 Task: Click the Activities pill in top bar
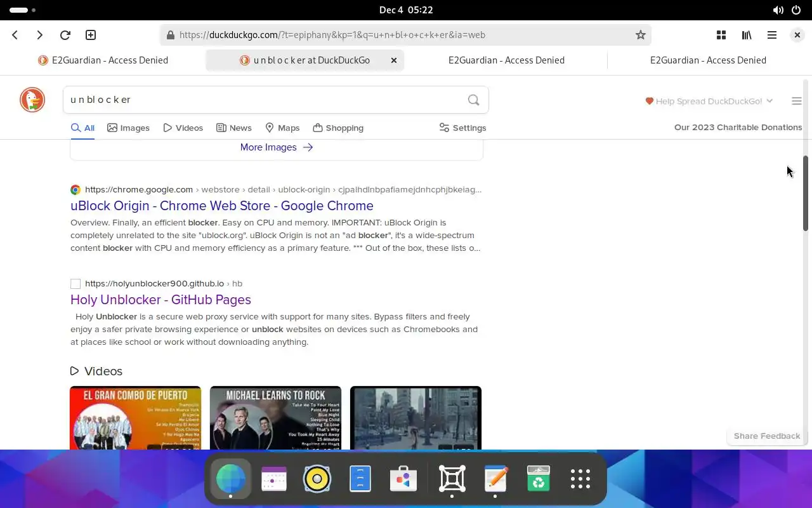(23, 10)
